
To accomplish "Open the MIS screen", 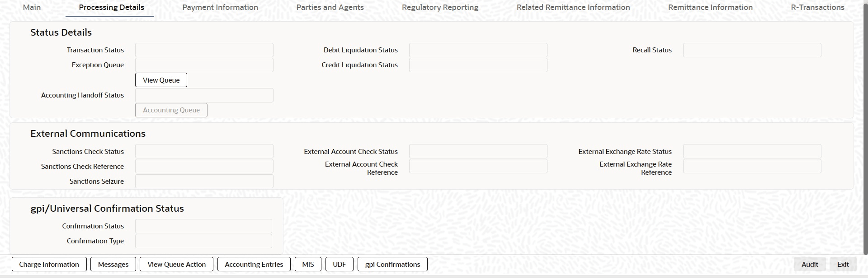I will 308,264.
